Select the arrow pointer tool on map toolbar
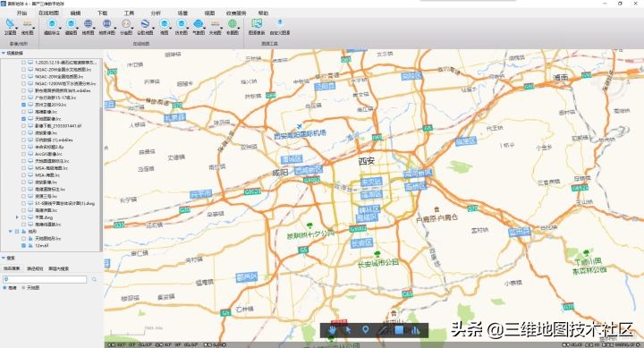This screenshot has width=644, height=348. tap(348, 330)
